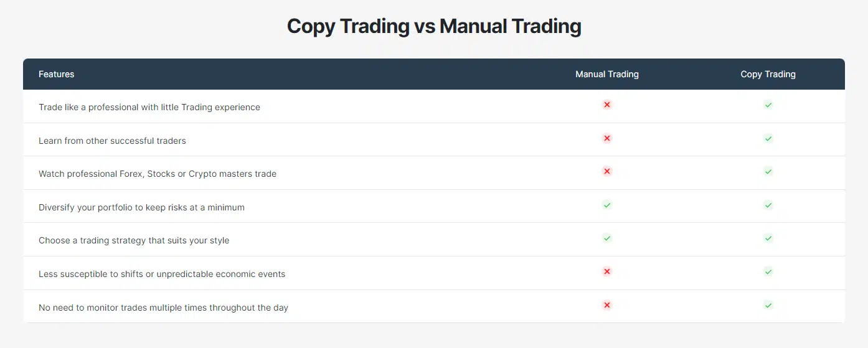
Task: Click red X in Less susceptible to shifts row
Action: click(607, 271)
